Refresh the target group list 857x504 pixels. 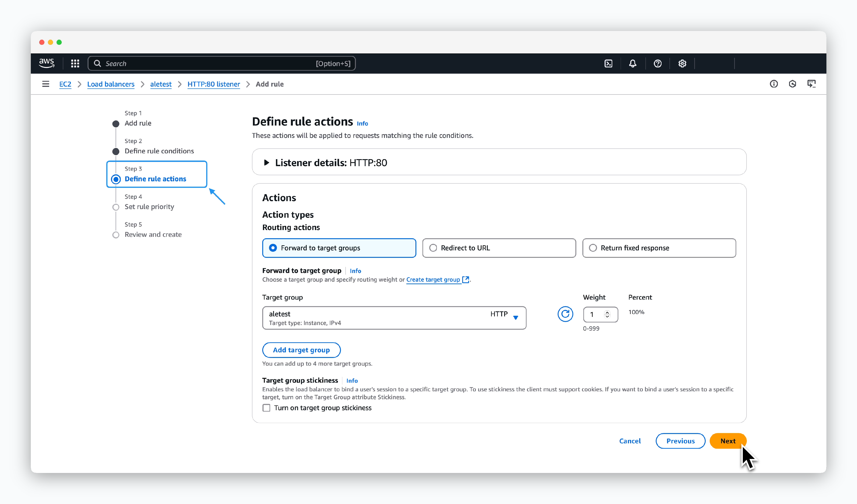pos(565,314)
